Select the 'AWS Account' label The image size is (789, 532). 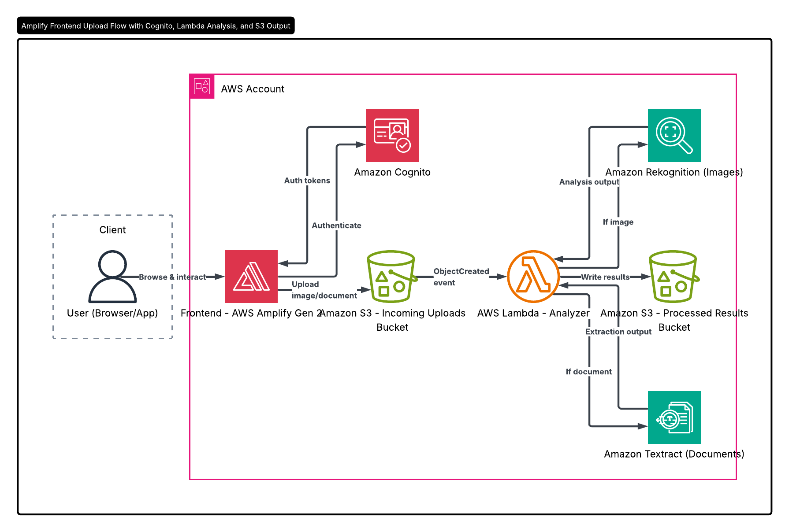pyautogui.click(x=253, y=89)
